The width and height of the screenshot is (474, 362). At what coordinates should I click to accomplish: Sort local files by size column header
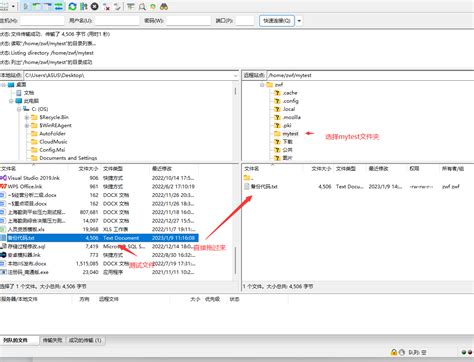click(x=88, y=169)
